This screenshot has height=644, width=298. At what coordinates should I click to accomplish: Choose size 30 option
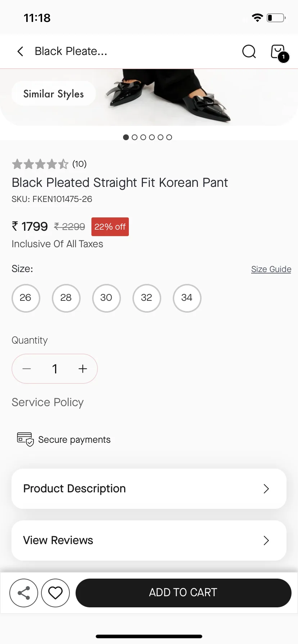[x=106, y=298]
